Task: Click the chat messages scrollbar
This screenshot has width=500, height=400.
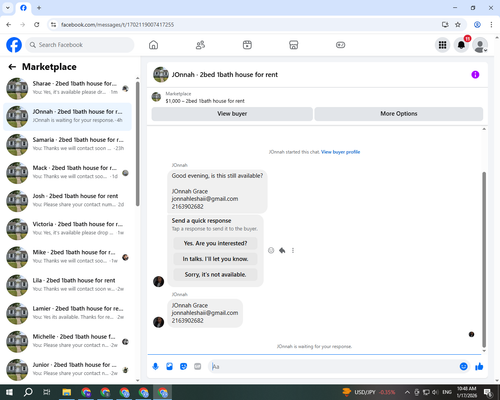Action: click(484, 260)
